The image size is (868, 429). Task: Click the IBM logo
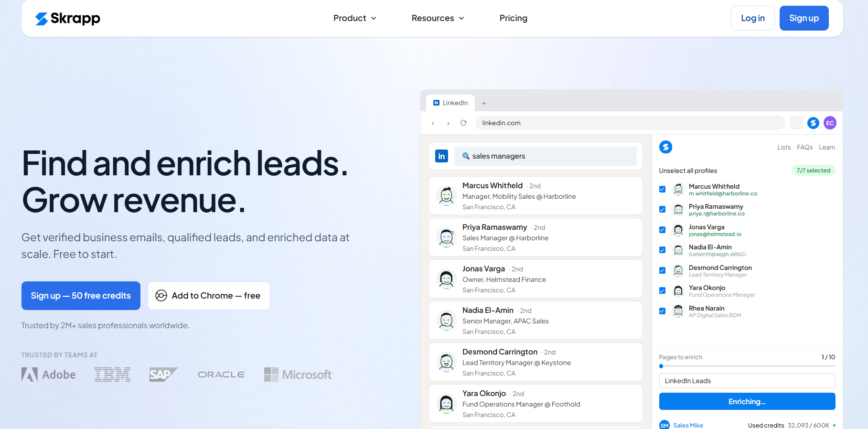[x=113, y=375]
